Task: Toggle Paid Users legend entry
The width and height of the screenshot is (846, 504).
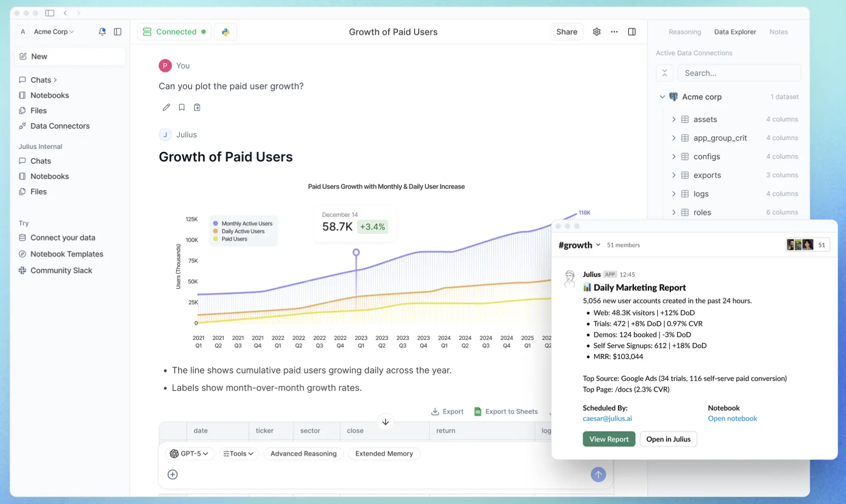Action: click(230, 239)
